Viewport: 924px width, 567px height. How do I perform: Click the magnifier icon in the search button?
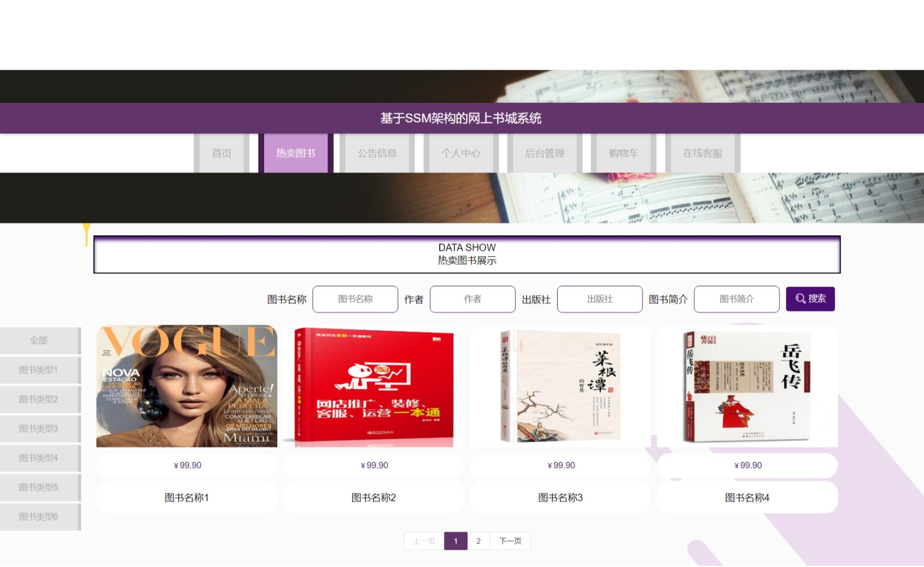click(800, 299)
